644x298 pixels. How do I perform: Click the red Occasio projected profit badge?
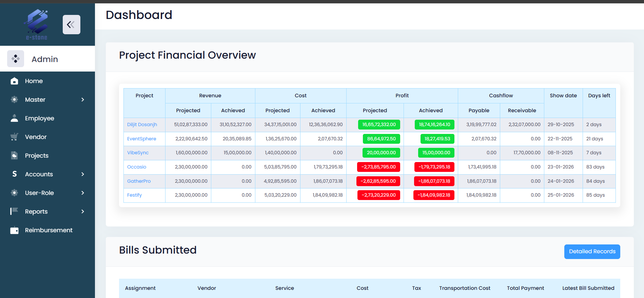coord(378,167)
